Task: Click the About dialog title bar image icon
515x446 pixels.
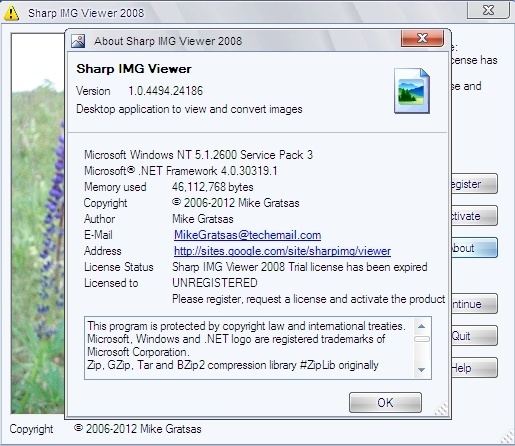Action: point(78,41)
